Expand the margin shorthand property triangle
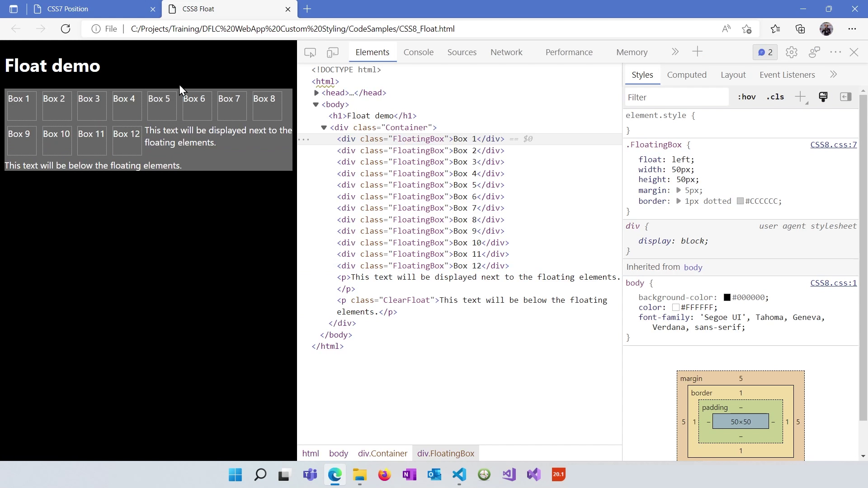Screen dimensions: 868x488 [x=679, y=191]
